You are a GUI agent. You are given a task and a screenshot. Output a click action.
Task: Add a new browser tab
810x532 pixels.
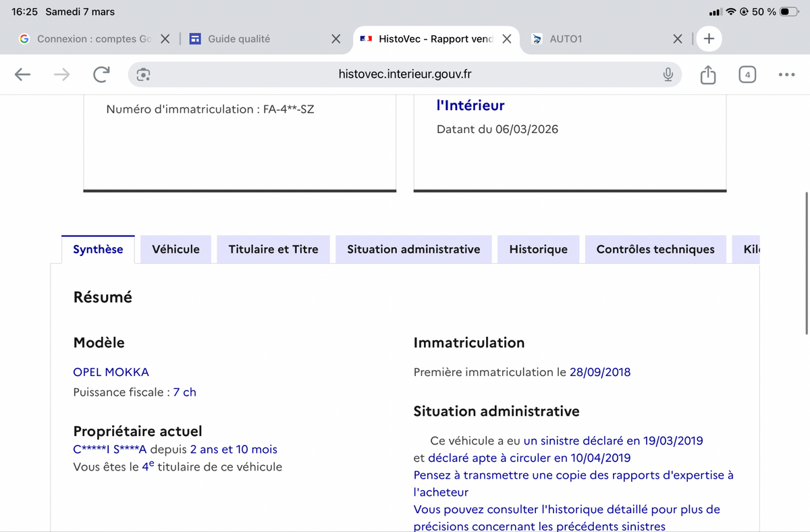[x=709, y=39]
